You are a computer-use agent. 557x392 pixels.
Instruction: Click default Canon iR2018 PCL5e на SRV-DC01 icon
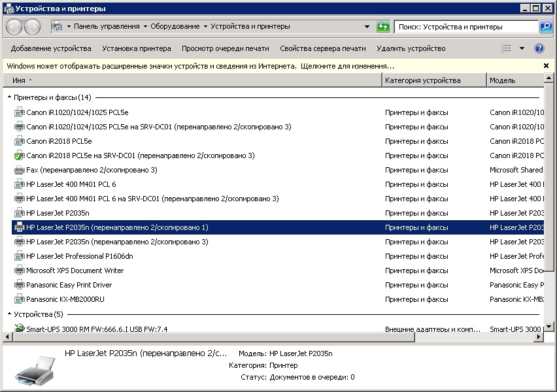(x=19, y=155)
